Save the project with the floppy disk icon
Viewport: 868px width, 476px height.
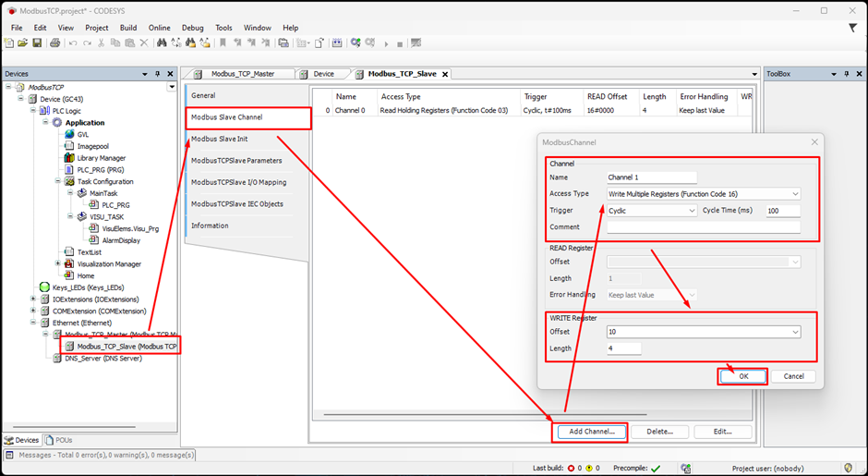[37, 43]
